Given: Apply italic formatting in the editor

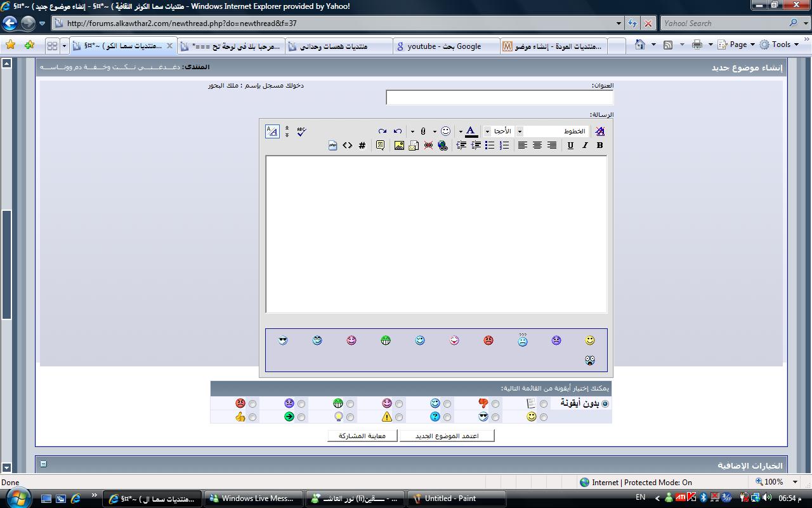Looking at the screenshot, I should pos(585,145).
